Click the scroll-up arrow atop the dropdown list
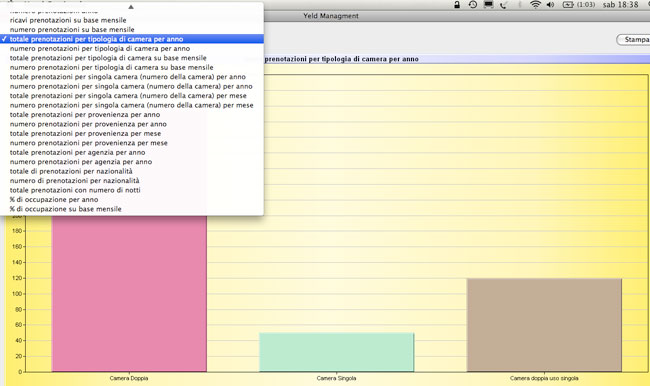Viewport: 650px width, 386px height. click(x=131, y=7)
